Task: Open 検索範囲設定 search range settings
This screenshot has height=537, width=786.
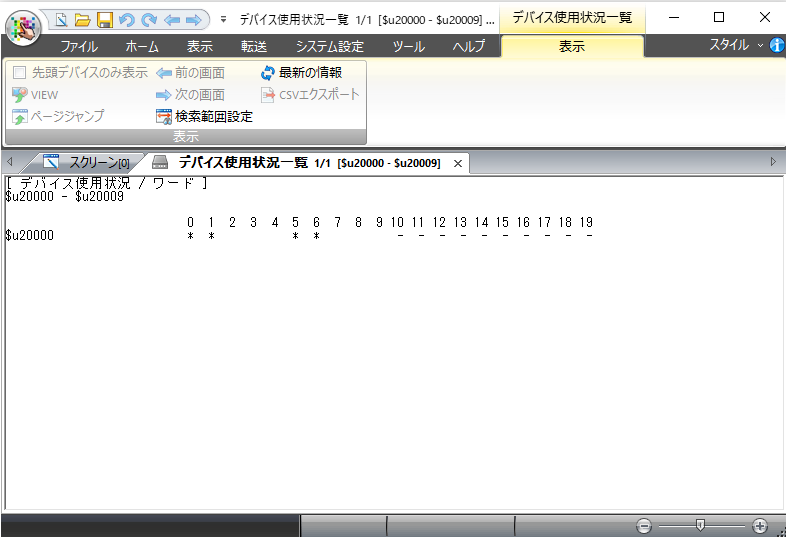Action: click(205, 116)
